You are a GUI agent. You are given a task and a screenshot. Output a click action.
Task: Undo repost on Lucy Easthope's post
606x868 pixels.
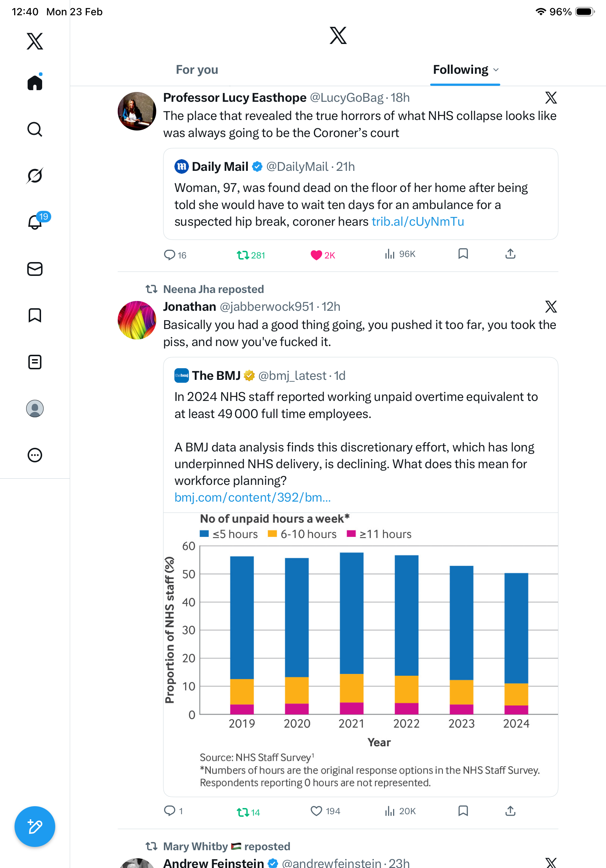243,255
